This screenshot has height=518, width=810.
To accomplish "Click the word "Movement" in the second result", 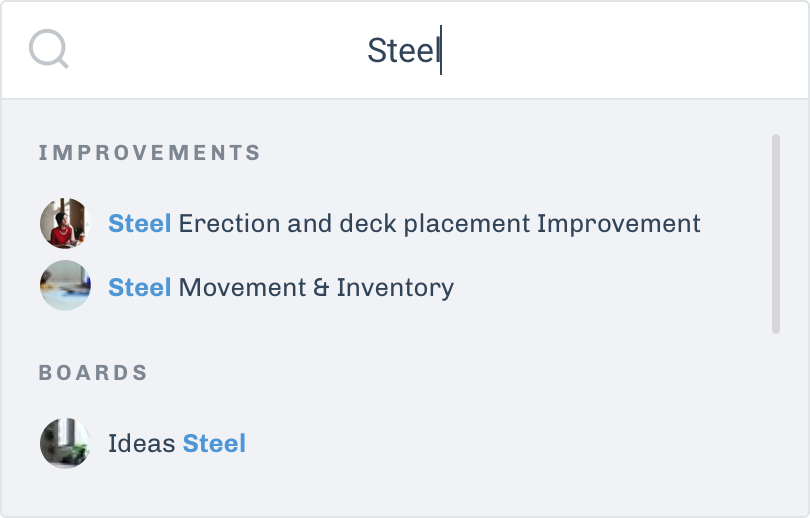I will [x=241, y=288].
